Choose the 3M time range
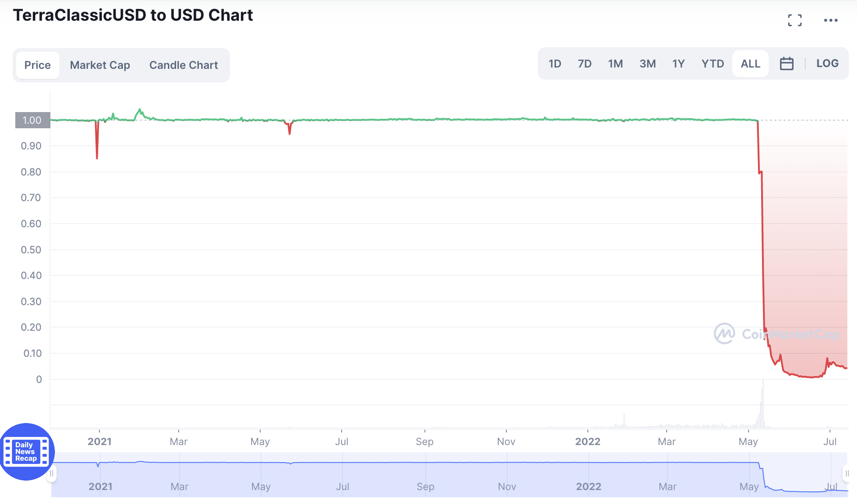Viewport: 857px width, 504px height. tap(647, 63)
